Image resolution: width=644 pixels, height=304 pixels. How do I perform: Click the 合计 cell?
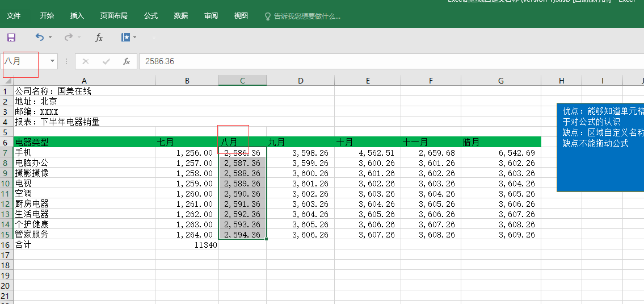pyautogui.click(x=84, y=245)
